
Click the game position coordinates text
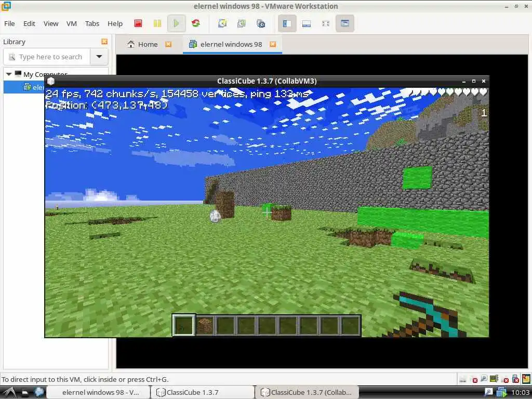(107, 105)
